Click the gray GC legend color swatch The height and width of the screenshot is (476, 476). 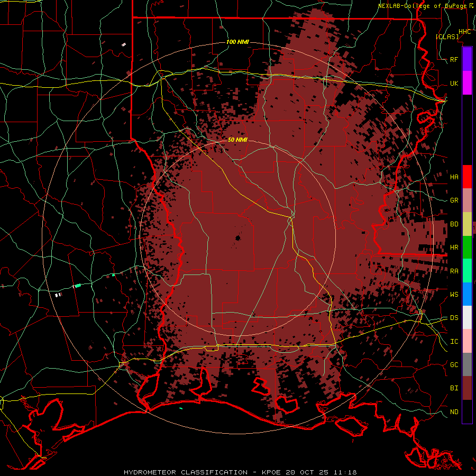[467, 364]
